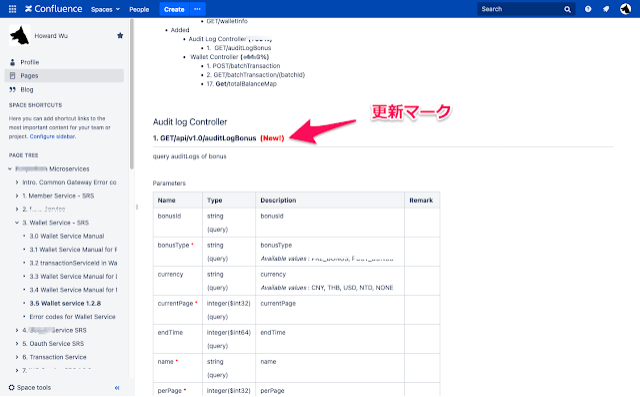Click the bonusType name cell
640x397 pixels.
(178, 252)
